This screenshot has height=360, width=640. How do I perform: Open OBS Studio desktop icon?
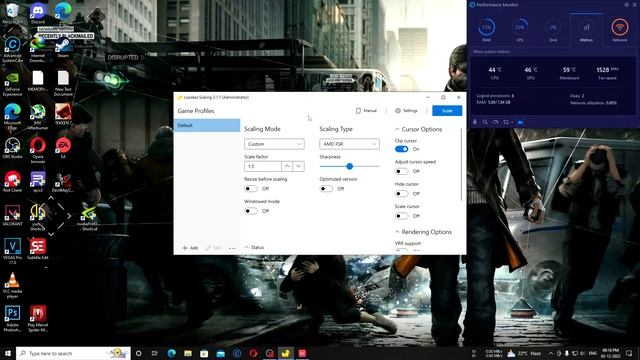click(12, 148)
